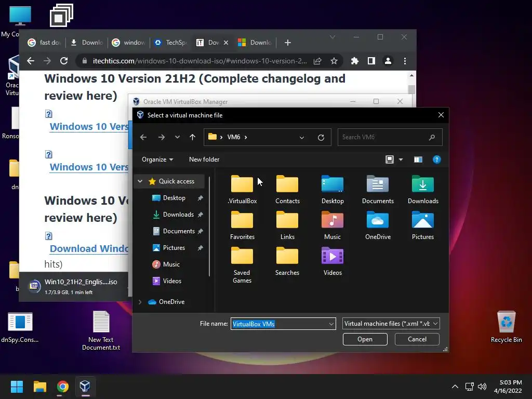Open the Downloads folder in file list
Screen dimensions: 532x399
pyautogui.click(x=423, y=190)
